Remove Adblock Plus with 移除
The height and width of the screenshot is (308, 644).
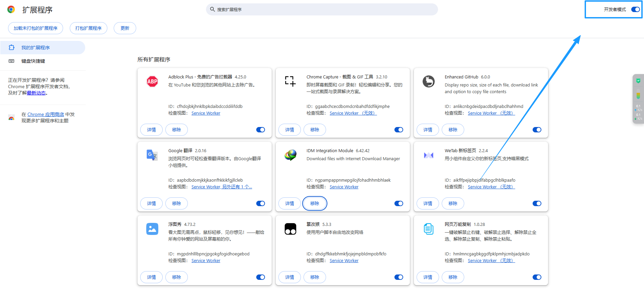[176, 130]
